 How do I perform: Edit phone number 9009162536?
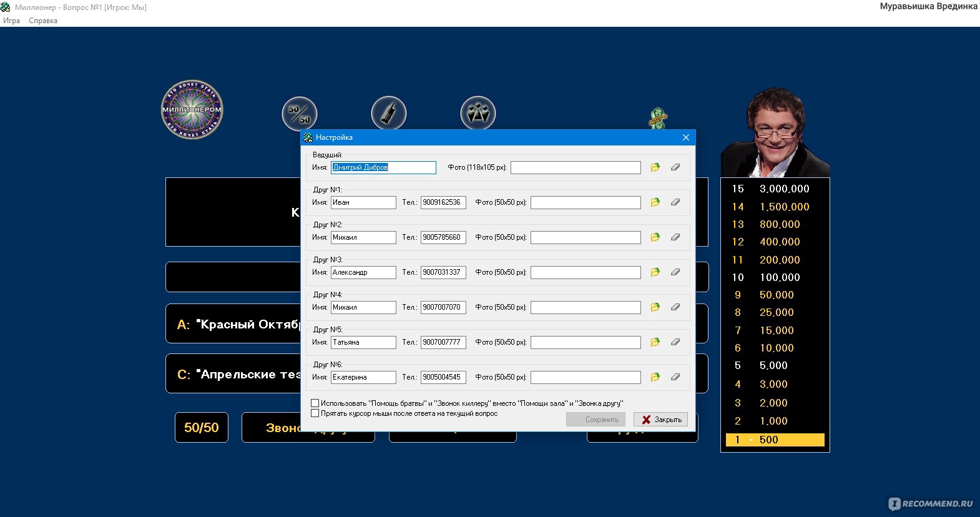tap(443, 202)
